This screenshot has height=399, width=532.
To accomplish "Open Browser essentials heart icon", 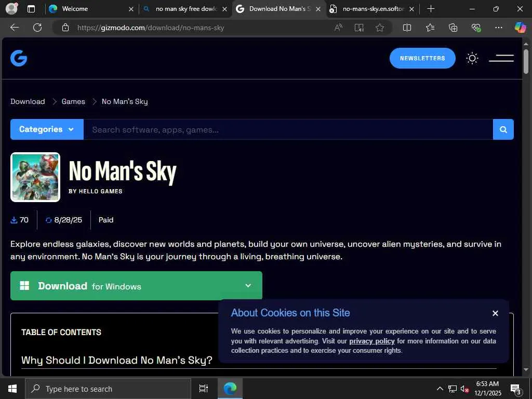I will tap(476, 28).
